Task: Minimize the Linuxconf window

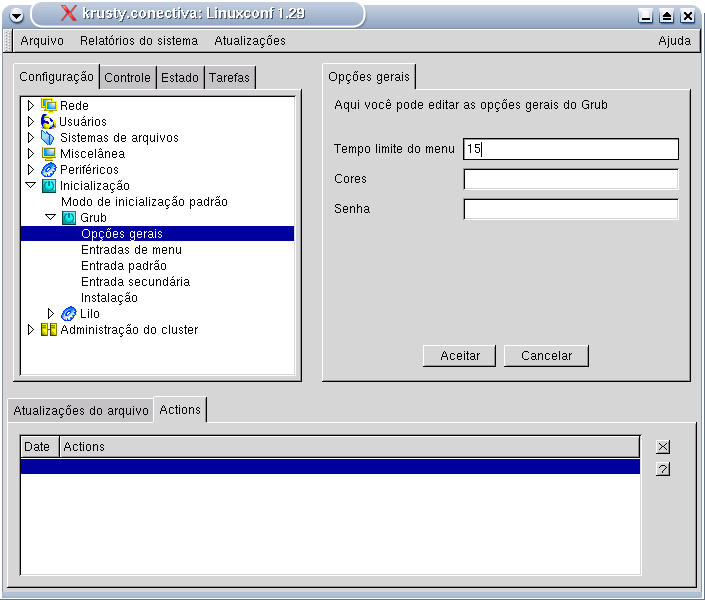Action: point(646,16)
